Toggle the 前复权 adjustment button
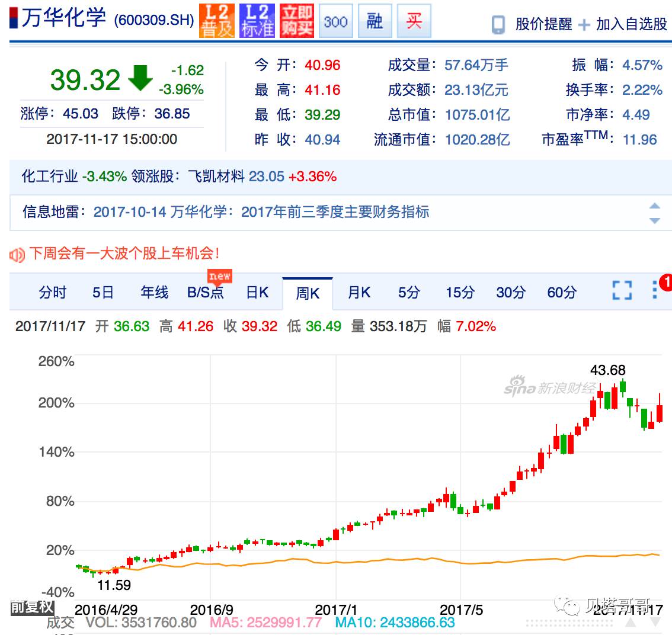This screenshot has height=635, width=672. (32, 607)
